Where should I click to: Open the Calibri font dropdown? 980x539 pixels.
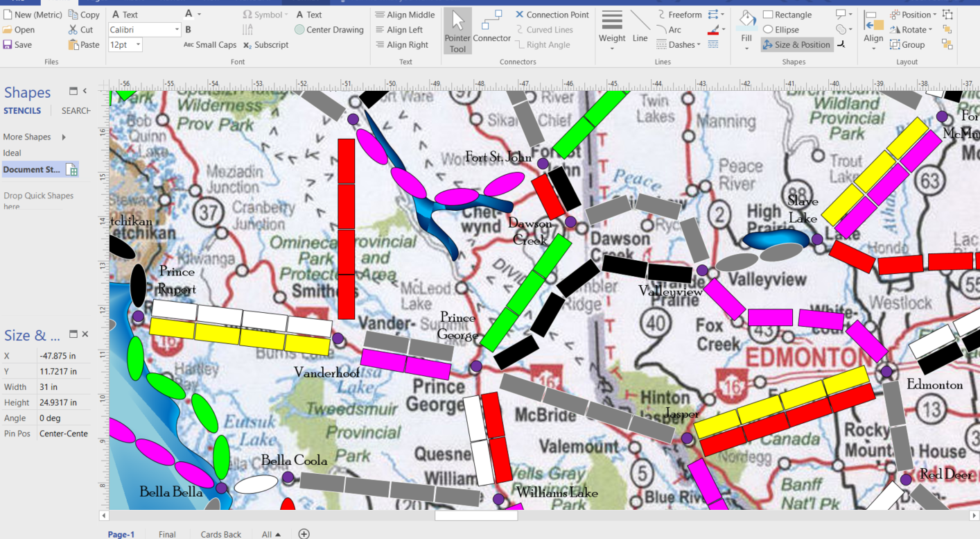click(x=176, y=29)
